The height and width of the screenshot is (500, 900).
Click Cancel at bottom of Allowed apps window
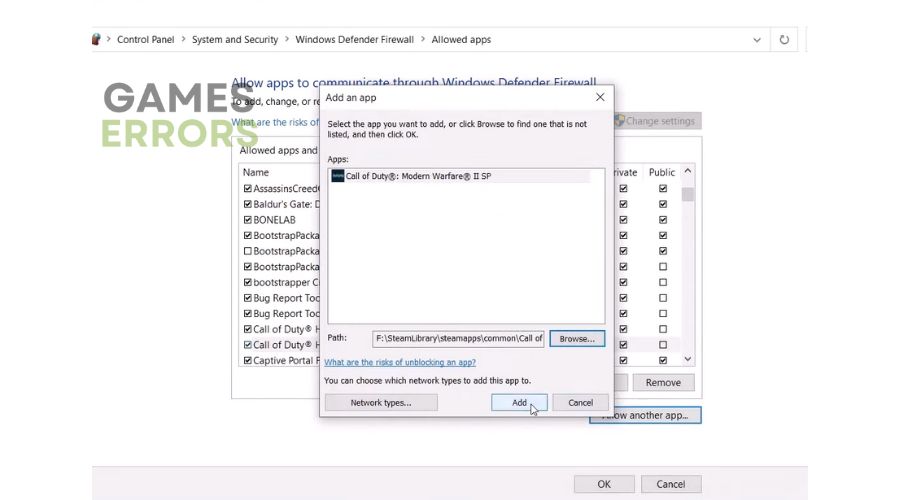(x=670, y=484)
